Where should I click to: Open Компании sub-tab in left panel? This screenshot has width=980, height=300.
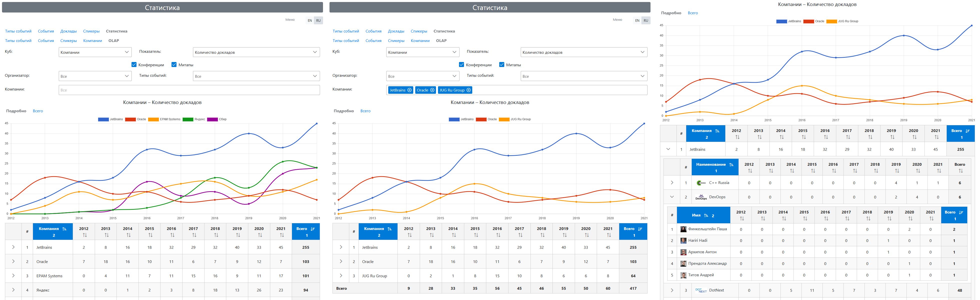pyautogui.click(x=92, y=41)
